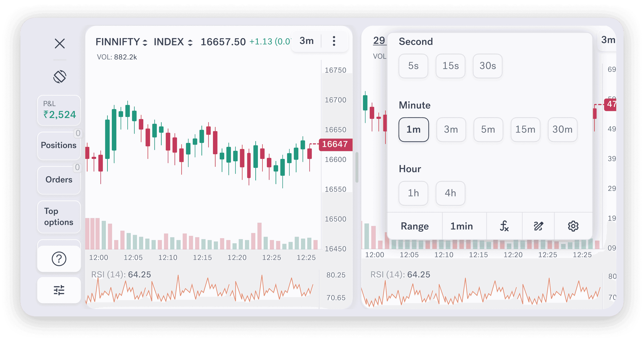Open the Top options panel
Image resolution: width=644 pixels, height=340 pixels.
coord(59,216)
